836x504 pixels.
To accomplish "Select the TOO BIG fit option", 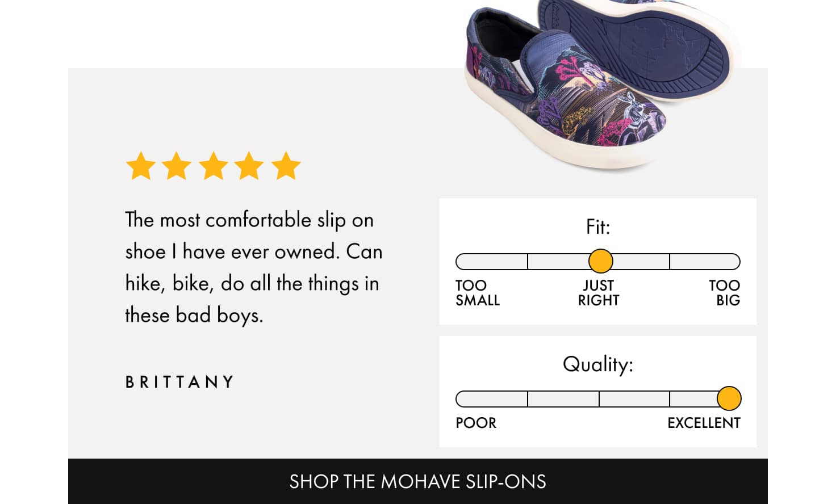I will [725, 293].
